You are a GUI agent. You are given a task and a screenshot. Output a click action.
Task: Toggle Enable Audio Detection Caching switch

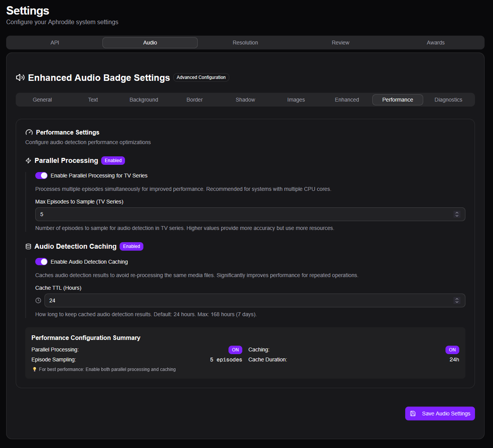(x=41, y=262)
